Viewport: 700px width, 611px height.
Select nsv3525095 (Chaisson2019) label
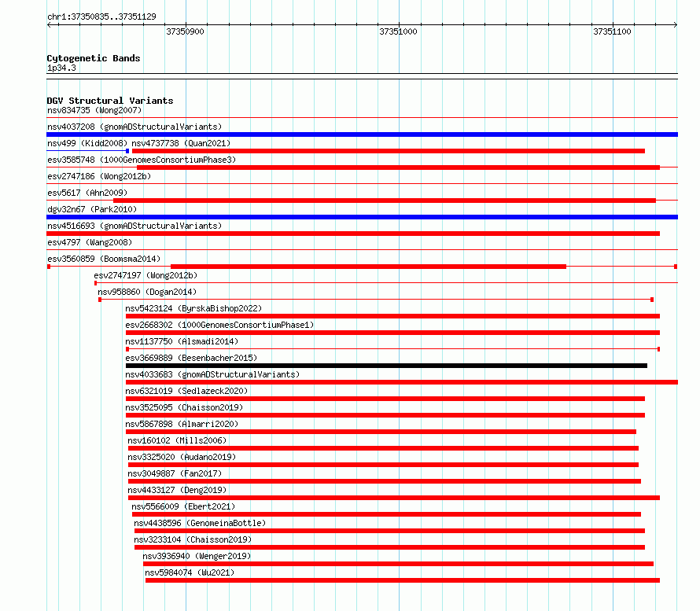(x=184, y=407)
